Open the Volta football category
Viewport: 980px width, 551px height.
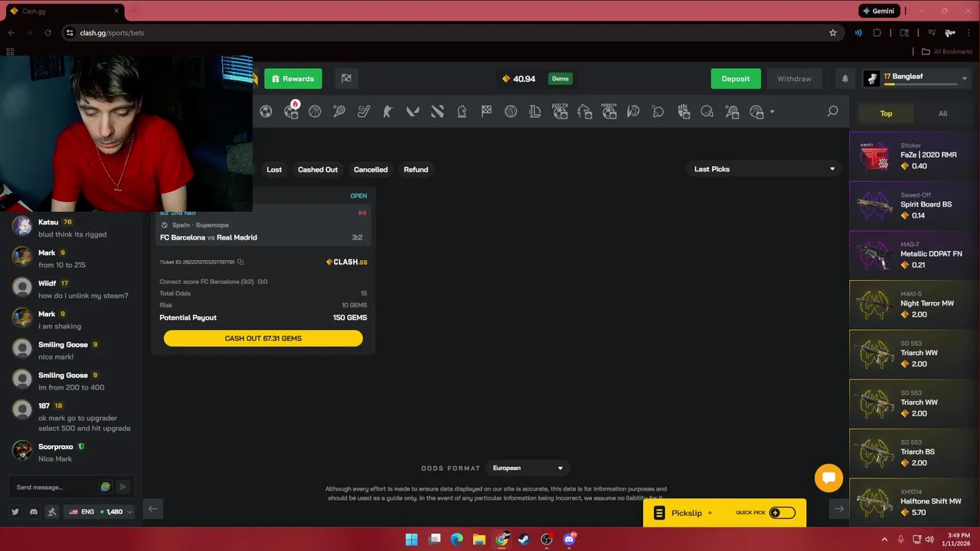(560, 112)
